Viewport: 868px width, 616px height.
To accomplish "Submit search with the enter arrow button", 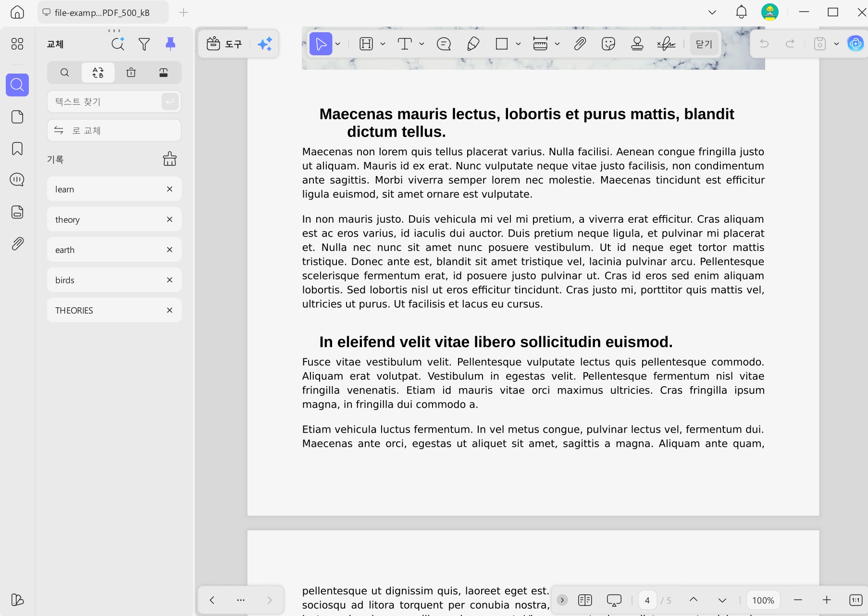I will pyautogui.click(x=170, y=101).
